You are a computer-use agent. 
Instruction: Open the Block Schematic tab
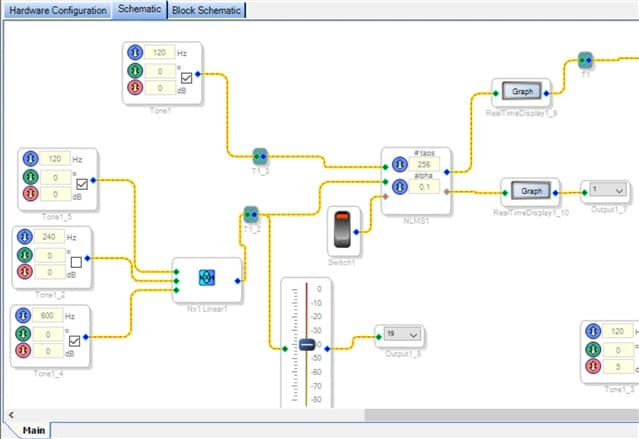click(x=206, y=10)
